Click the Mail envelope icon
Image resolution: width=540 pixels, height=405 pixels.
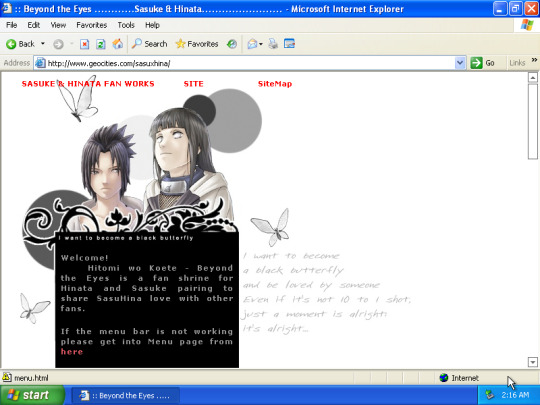coord(252,44)
